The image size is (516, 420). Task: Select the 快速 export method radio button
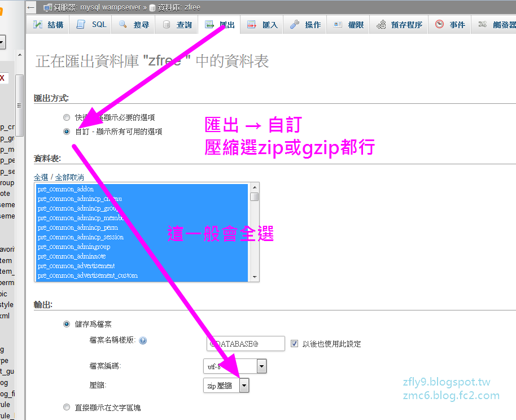coord(67,117)
